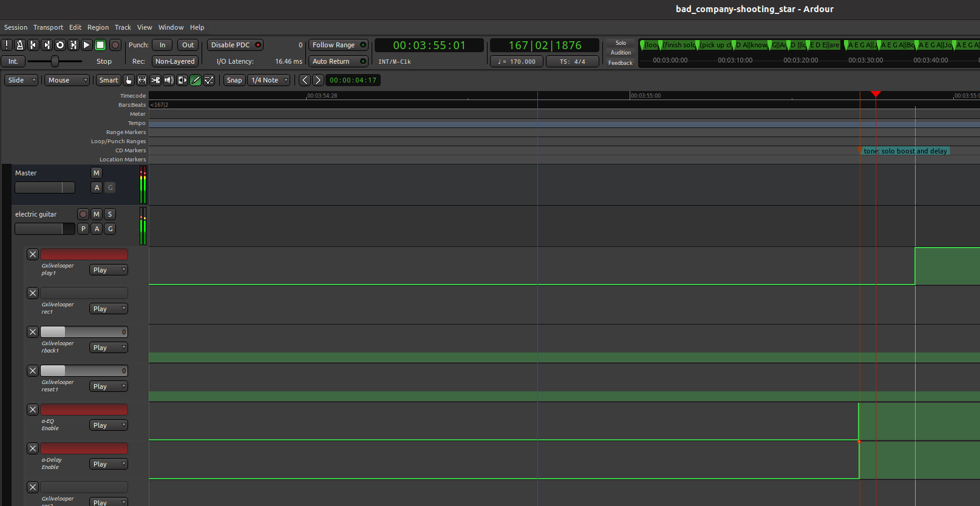Open the a-EQ Enable automation mode dropdown
980x506 pixels.
pyautogui.click(x=109, y=425)
